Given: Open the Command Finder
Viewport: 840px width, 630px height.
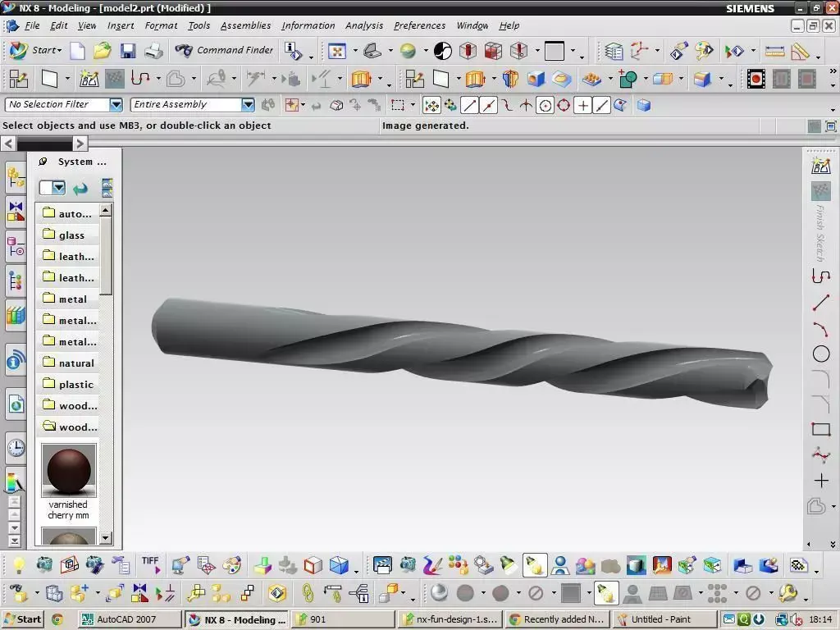Looking at the screenshot, I should [224, 50].
